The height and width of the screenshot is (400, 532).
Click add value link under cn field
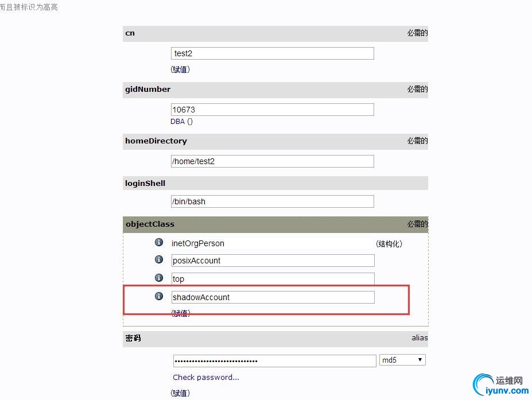180,69
